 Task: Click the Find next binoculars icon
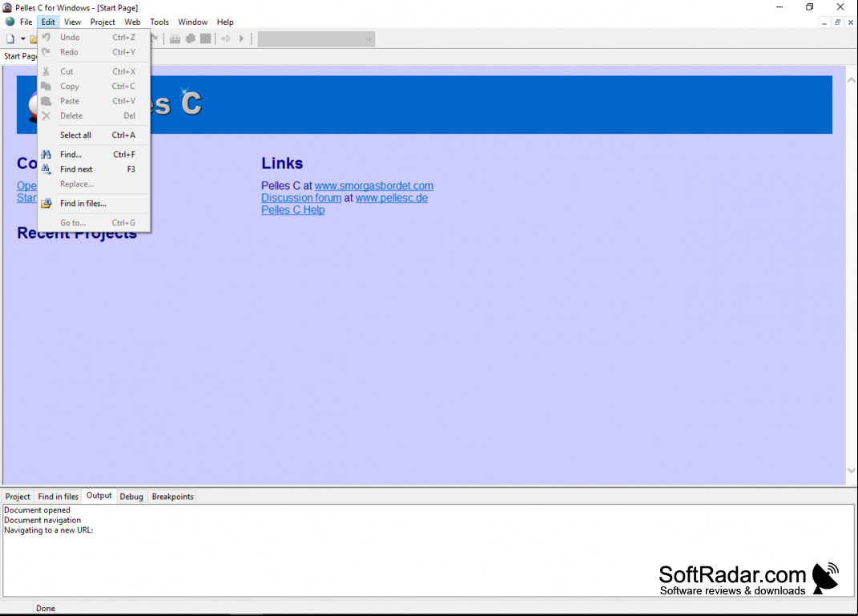46,170
